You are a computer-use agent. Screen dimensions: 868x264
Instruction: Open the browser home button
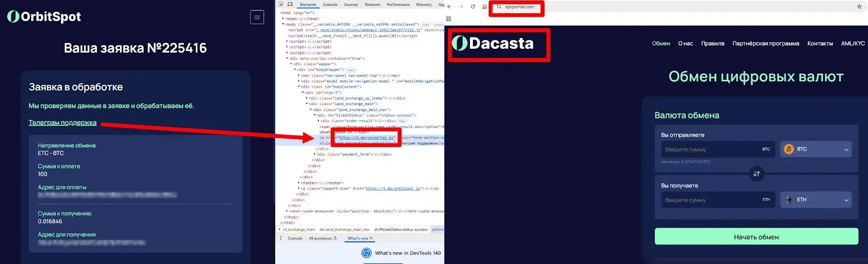(484, 7)
